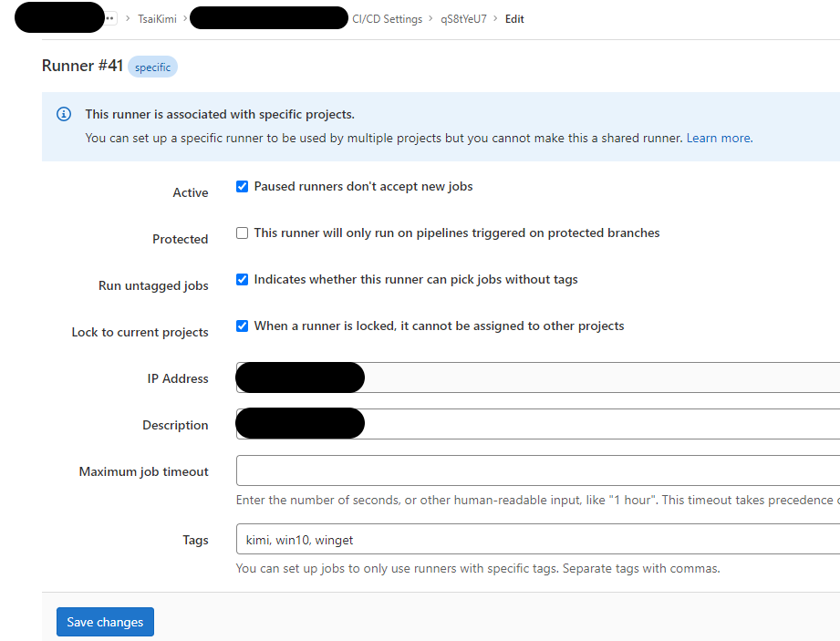Click the Runner #41 heading
Screen dimensions: 840x641
pos(82,66)
